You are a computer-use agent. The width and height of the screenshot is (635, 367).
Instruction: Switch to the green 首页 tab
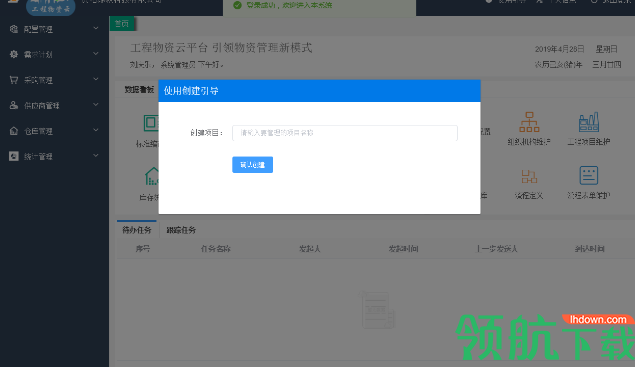[122, 24]
